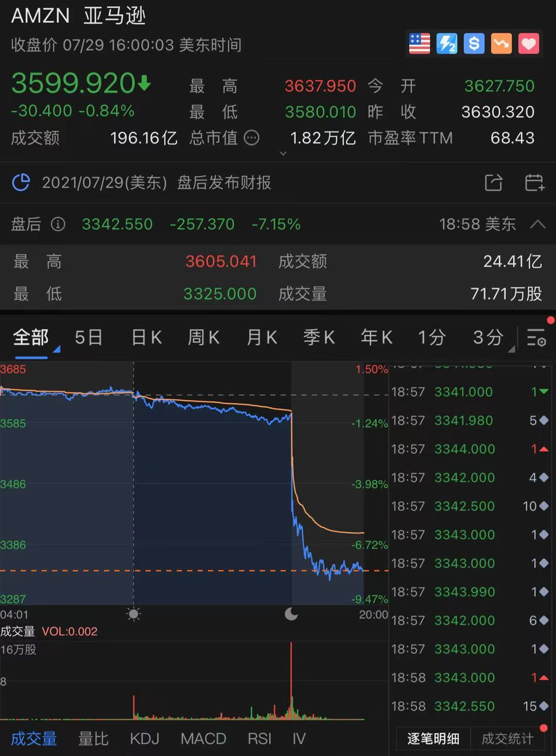Select the IV indicator tab

coord(299,738)
